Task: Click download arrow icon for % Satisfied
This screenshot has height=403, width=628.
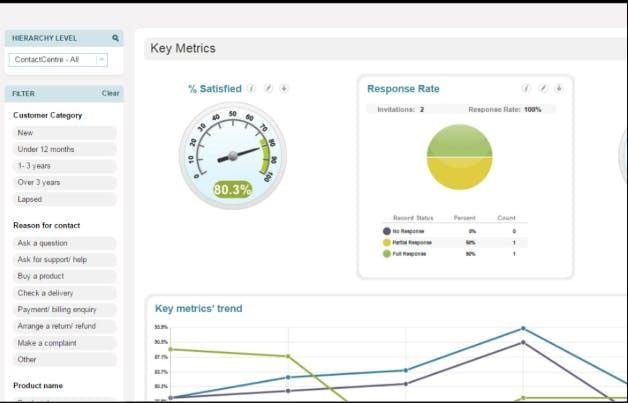Action: (284, 88)
